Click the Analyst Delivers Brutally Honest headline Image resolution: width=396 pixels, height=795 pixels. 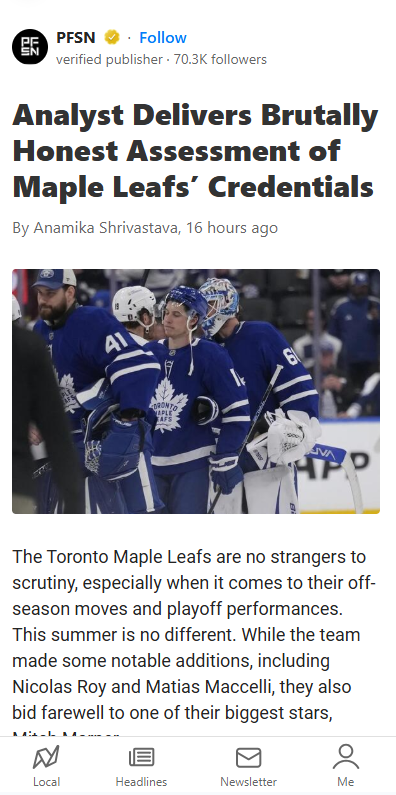coord(195,152)
